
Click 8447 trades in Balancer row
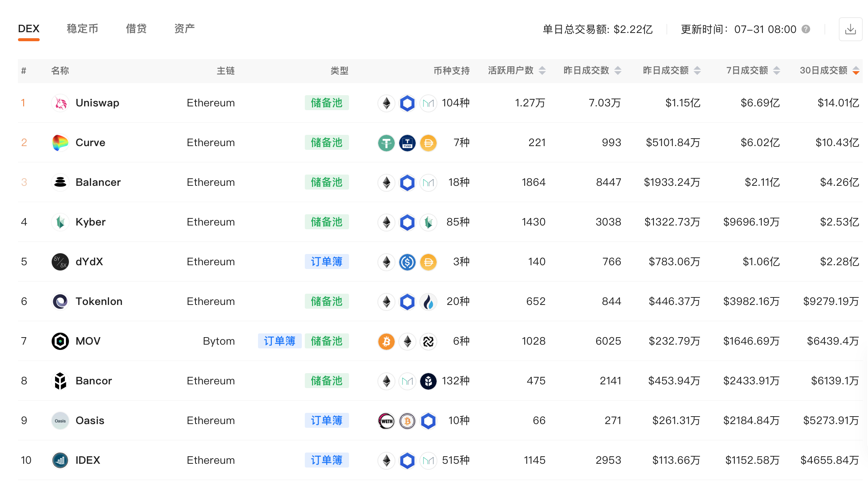(x=608, y=182)
